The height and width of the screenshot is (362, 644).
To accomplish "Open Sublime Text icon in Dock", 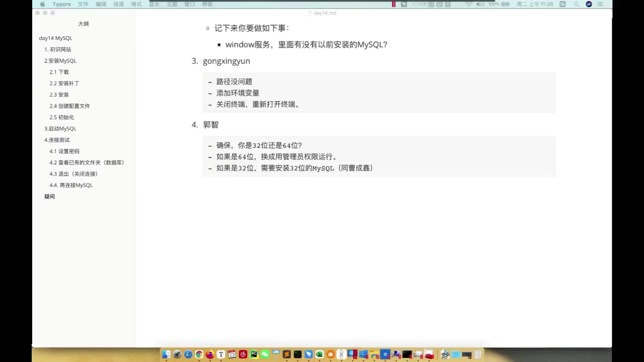I will click(287, 354).
